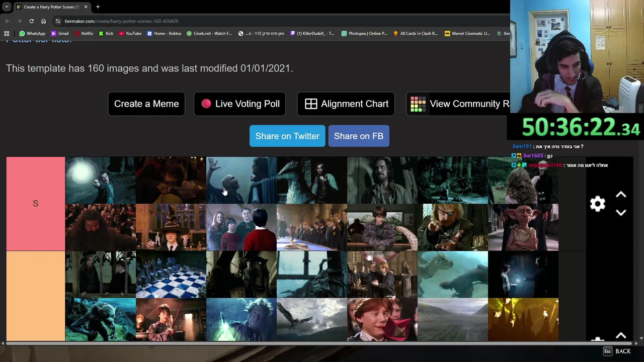Select the Sorting Hat scene thumbnail
The width and height of the screenshot is (644, 362).
click(x=171, y=227)
